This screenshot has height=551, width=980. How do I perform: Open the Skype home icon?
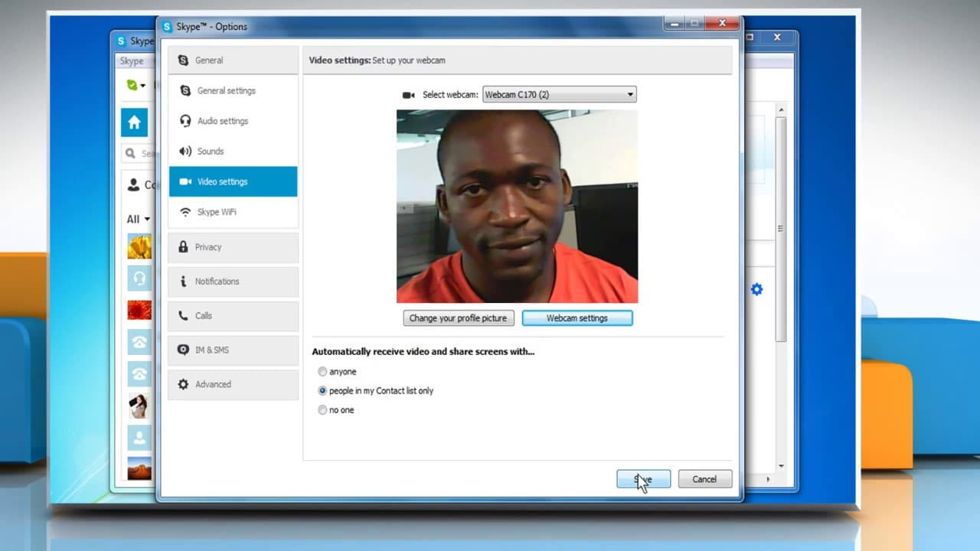click(x=134, y=122)
